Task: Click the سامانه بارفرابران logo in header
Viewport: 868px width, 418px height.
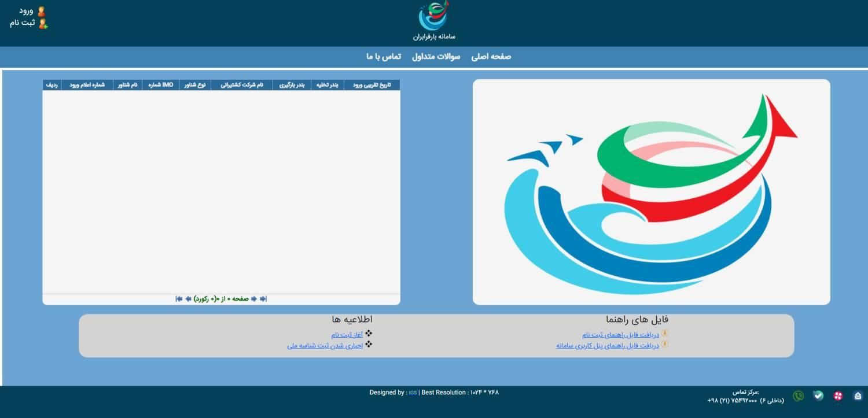Action: 434,20
